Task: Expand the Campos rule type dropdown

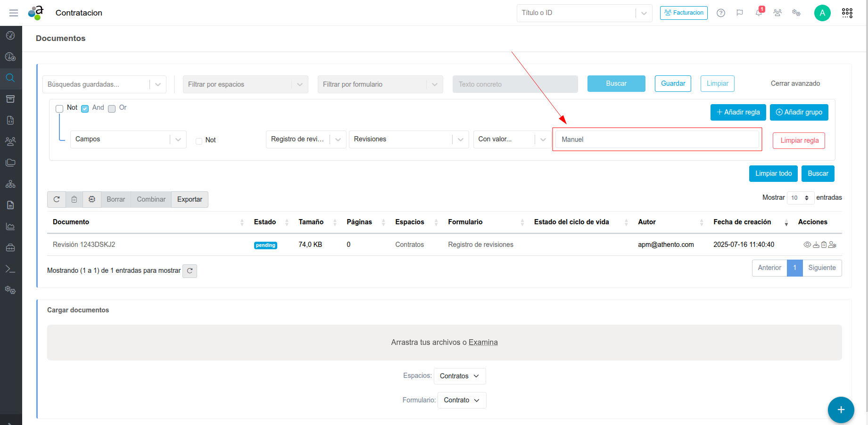Action: (x=128, y=139)
